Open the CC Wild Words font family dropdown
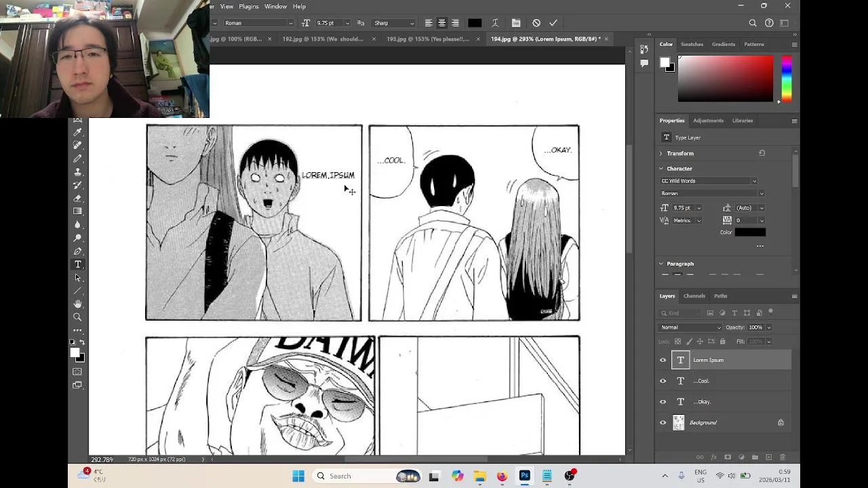This screenshot has height=488, width=868. tap(709, 181)
